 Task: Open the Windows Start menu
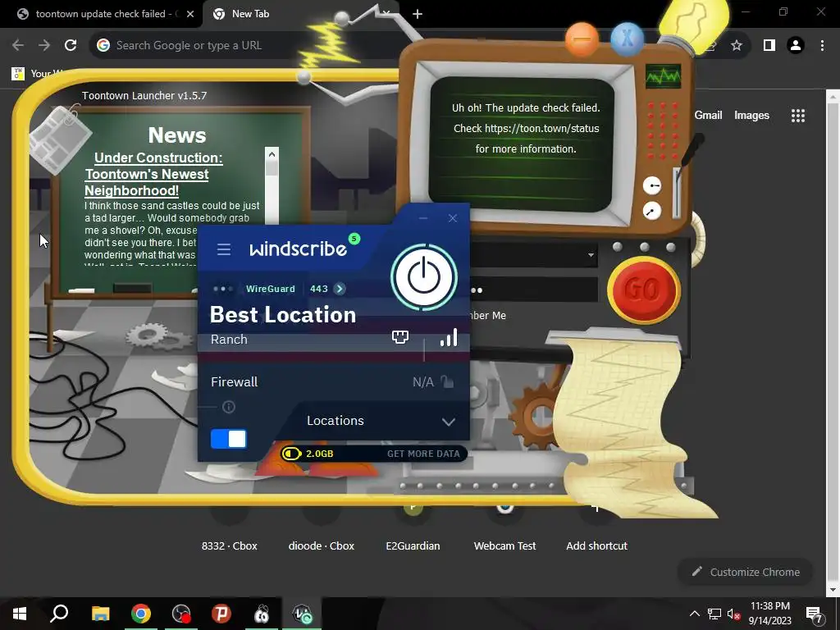(20, 614)
